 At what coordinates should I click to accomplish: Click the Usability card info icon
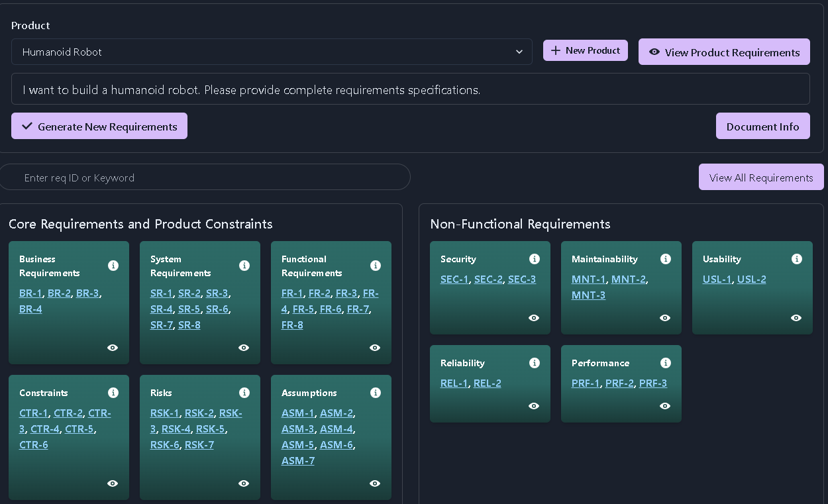(797, 259)
